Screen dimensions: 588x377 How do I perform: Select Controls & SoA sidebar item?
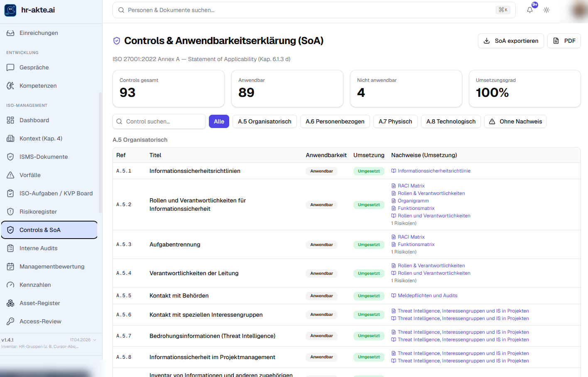coord(49,230)
